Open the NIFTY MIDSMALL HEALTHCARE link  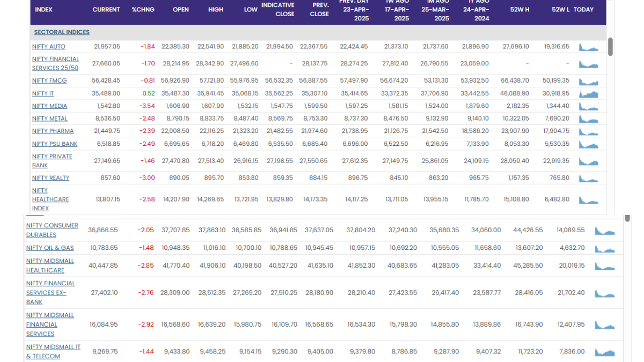pos(50,265)
